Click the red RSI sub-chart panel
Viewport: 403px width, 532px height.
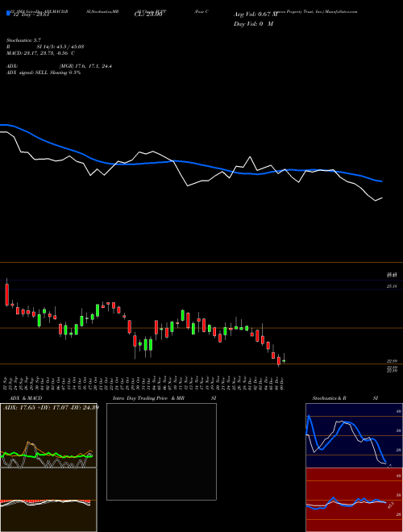coord(354,499)
